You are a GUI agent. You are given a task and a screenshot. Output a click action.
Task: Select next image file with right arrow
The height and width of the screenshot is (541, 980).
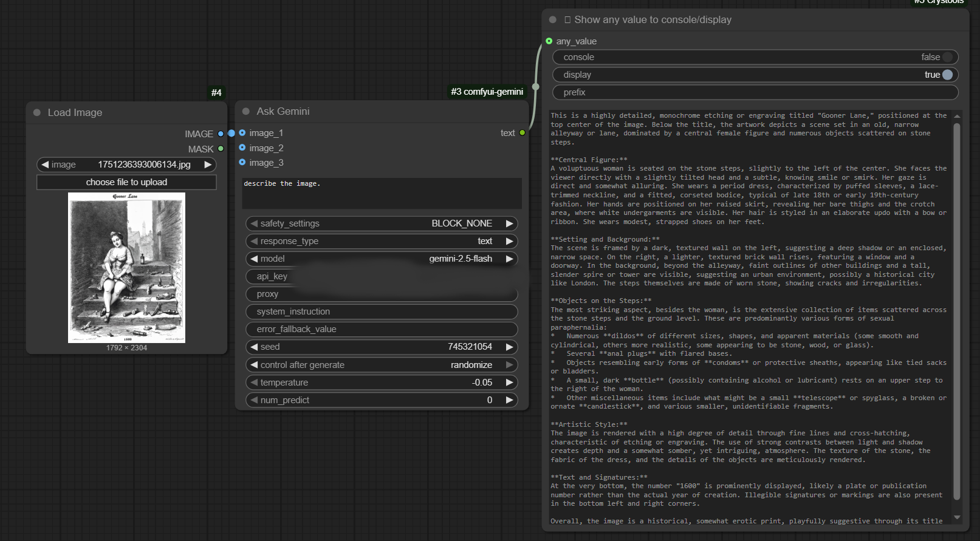pyautogui.click(x=208, y=165)
